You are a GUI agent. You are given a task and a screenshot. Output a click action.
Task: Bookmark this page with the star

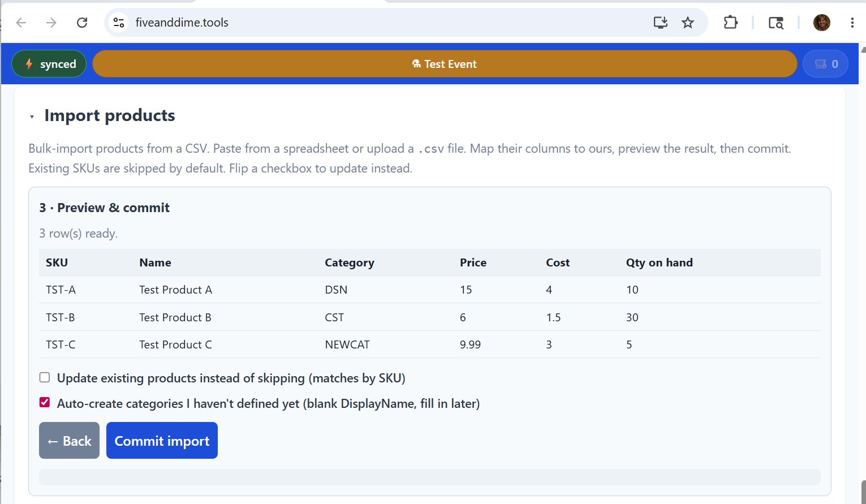pos(688,23)
